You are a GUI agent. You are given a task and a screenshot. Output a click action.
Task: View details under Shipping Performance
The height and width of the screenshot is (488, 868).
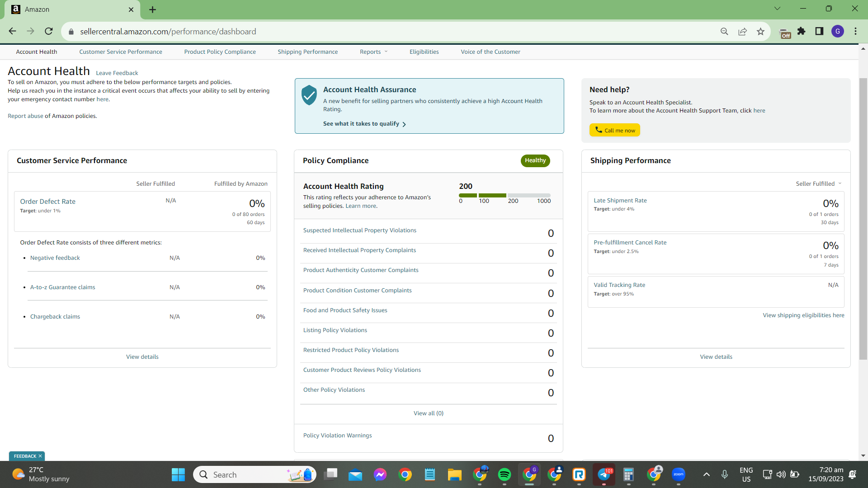[716, 357]
